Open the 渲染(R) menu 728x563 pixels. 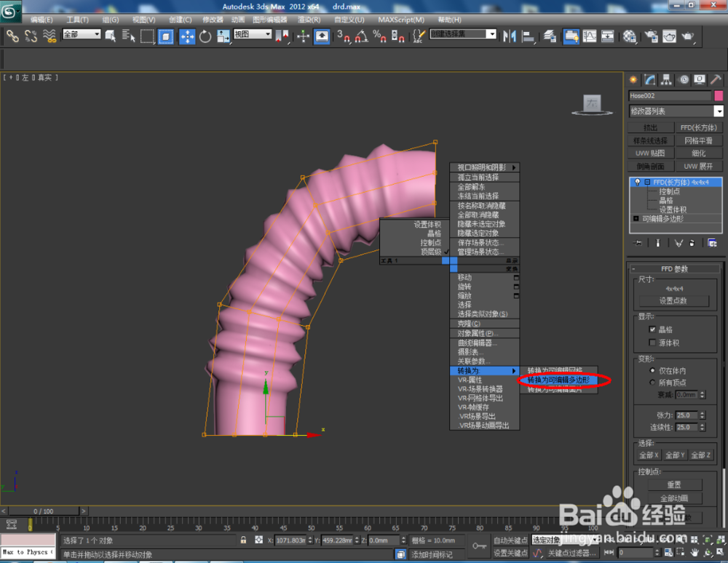click(309, 20)
